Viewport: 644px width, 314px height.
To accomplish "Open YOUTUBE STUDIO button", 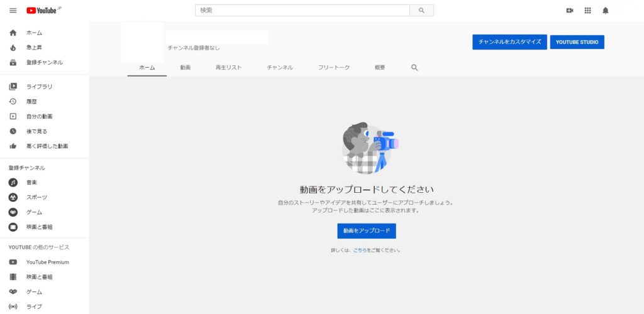I will tap(577, 42).
